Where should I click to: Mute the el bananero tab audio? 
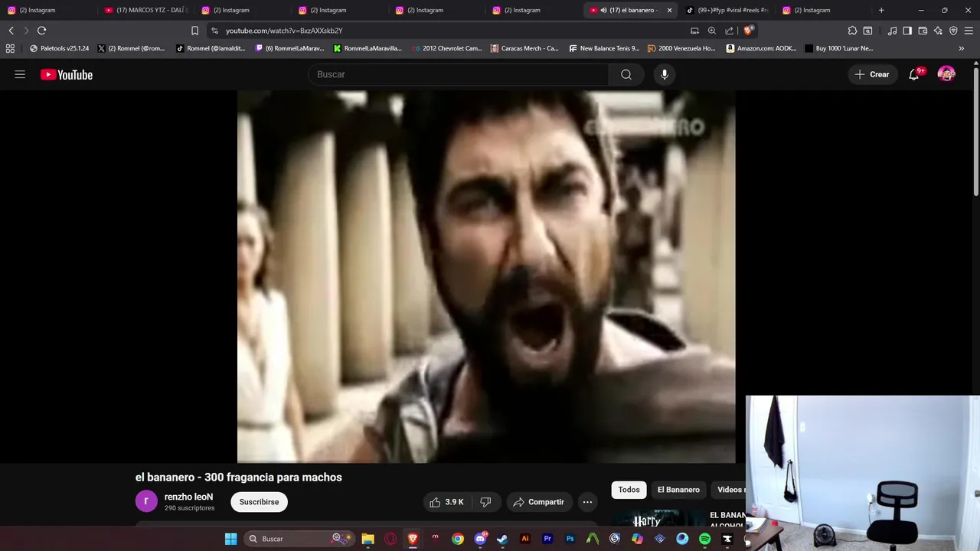[603, 10]
